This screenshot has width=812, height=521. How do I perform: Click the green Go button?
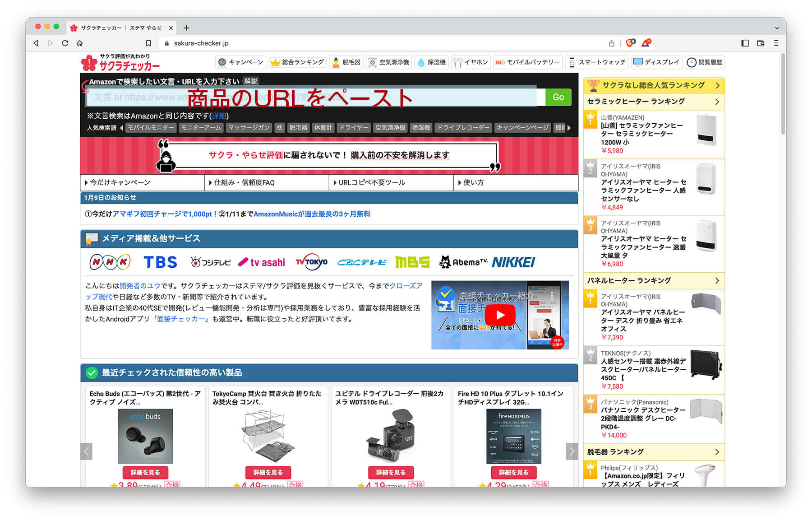(558, 97)
